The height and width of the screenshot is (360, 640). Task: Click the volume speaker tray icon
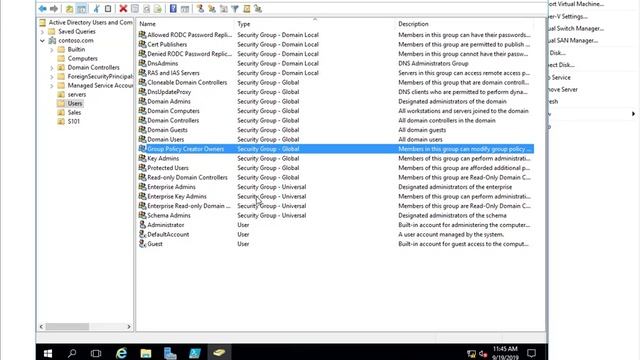click(x=483, y=354)
